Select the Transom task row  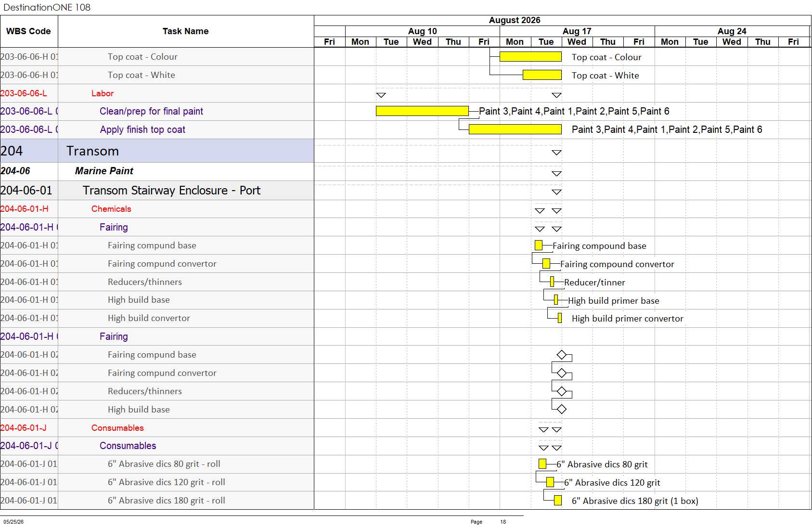(x=157, y=151)
